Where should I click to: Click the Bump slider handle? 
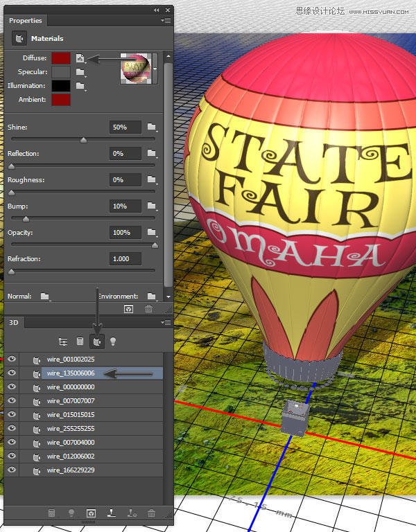tap(26, 219)
